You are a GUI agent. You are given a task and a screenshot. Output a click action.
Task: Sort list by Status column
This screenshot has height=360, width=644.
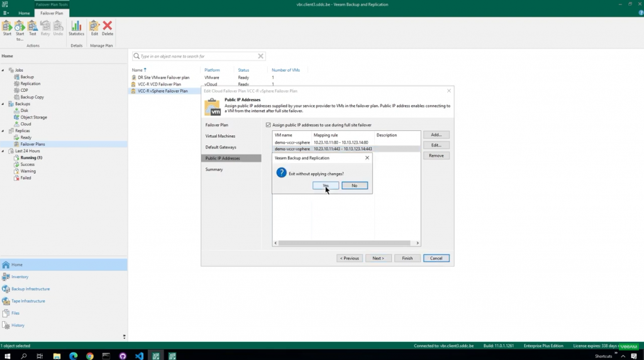tap(243, 70)
